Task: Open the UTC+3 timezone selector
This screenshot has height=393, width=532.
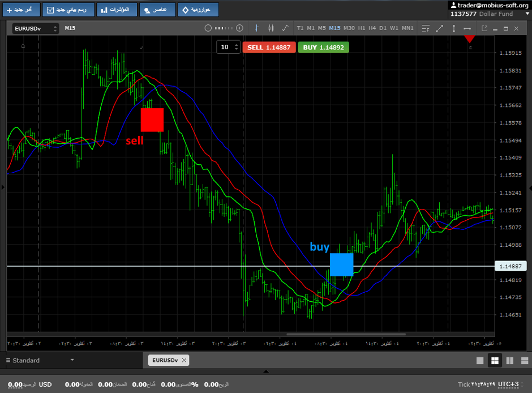Action: point(508,384)
